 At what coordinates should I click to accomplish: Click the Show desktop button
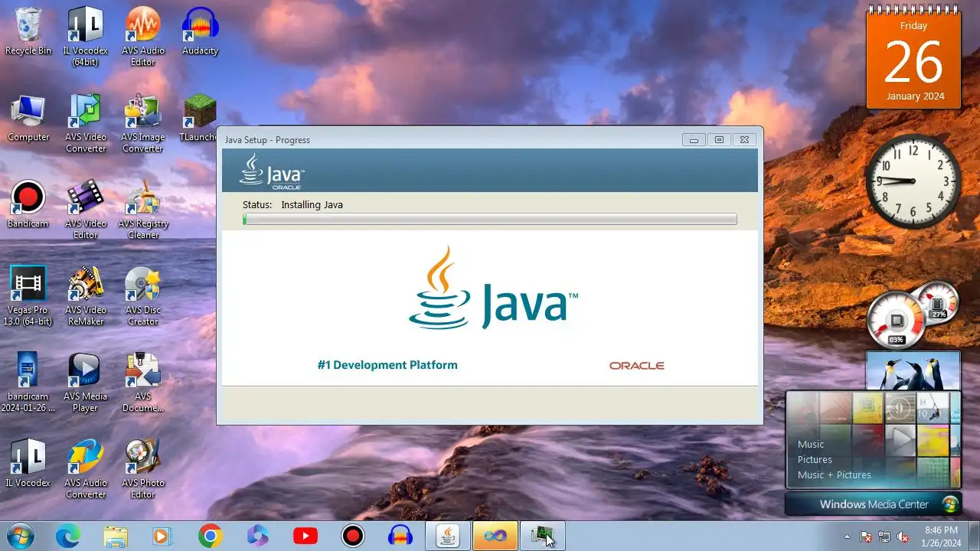coord(974,536)
